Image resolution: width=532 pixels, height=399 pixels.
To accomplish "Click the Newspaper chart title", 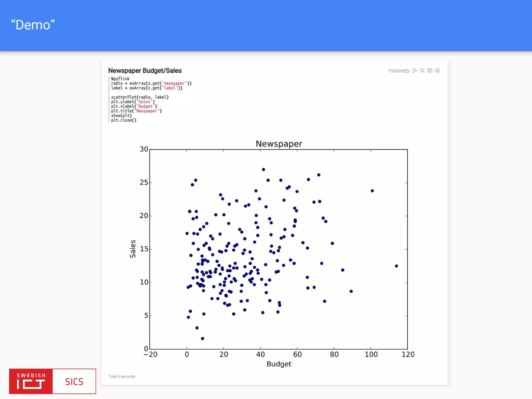I will 279,144.
